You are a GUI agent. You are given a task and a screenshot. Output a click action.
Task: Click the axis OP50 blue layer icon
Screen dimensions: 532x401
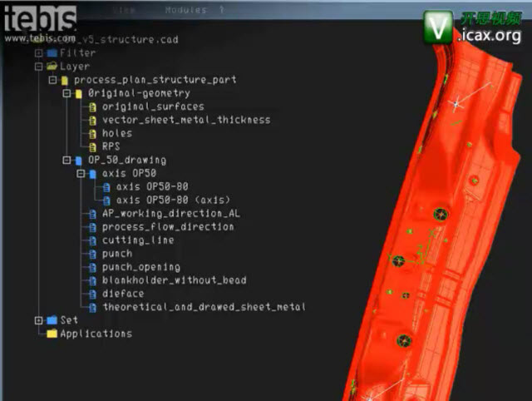point(92,174)
